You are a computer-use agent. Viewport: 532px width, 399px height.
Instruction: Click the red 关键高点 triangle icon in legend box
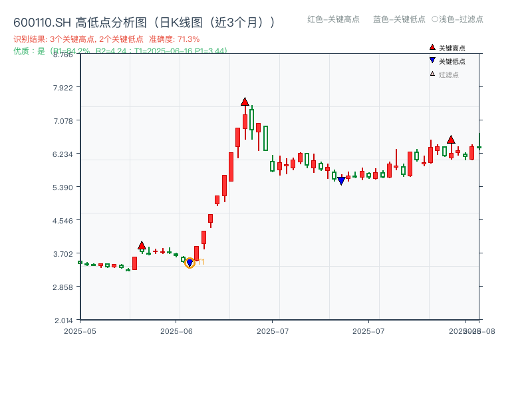(x=431, y=47)
